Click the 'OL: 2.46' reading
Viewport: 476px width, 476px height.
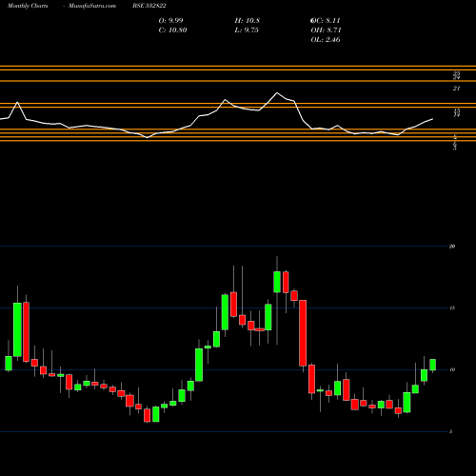[326, 40]
